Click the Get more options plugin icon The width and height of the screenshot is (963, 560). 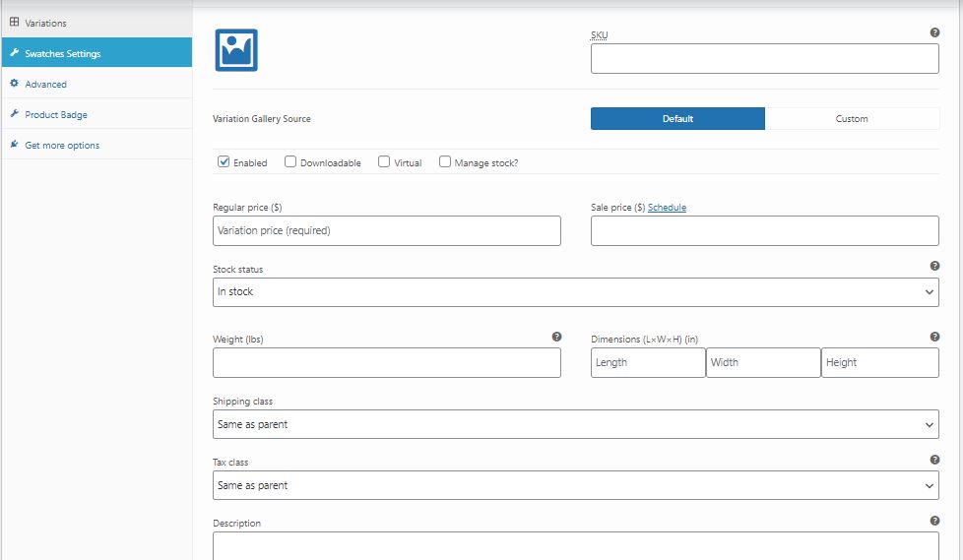coord(14,145)
